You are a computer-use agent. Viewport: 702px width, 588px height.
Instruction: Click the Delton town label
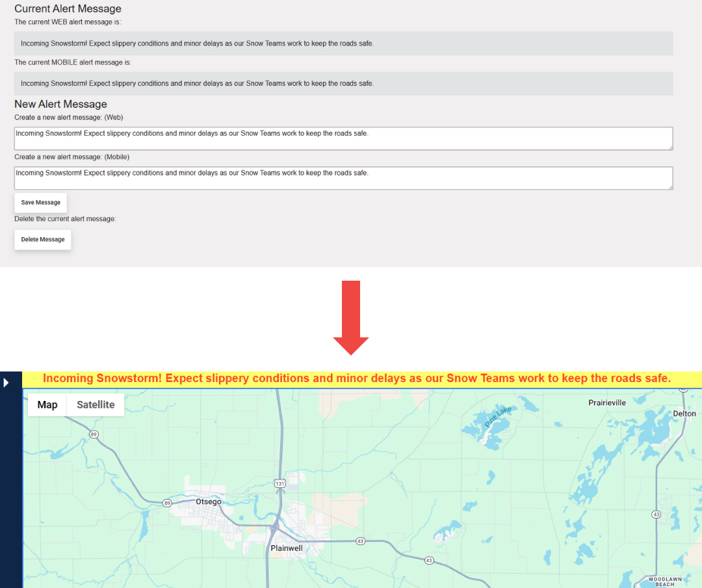point(684,413)
